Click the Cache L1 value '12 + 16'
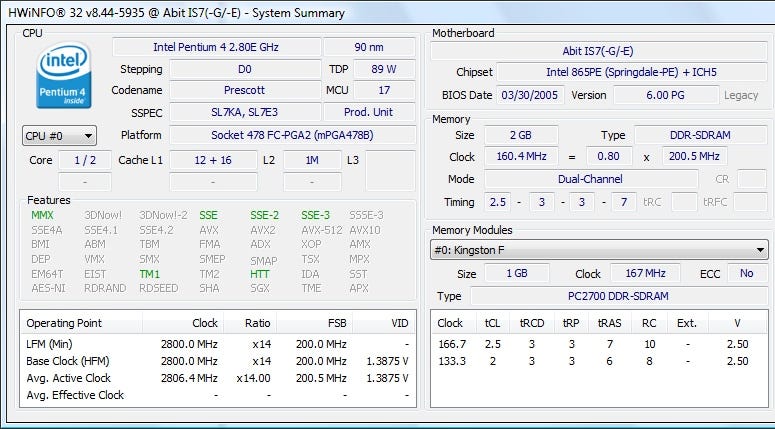 [213, 160]
